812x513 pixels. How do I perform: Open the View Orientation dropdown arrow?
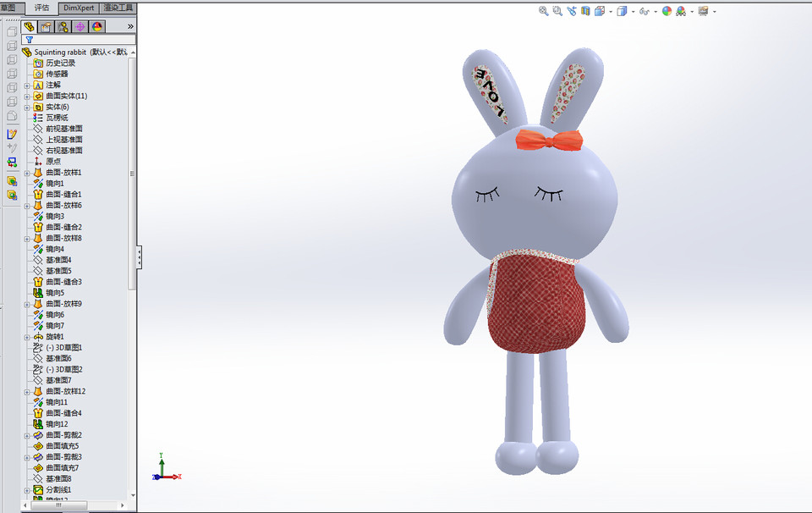(611, 12)
